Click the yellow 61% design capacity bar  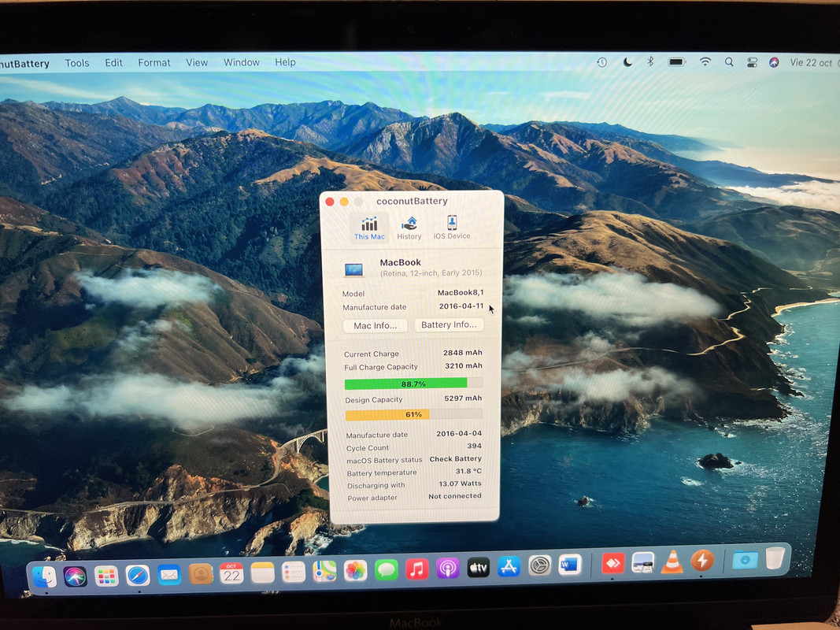pos(413,414)
